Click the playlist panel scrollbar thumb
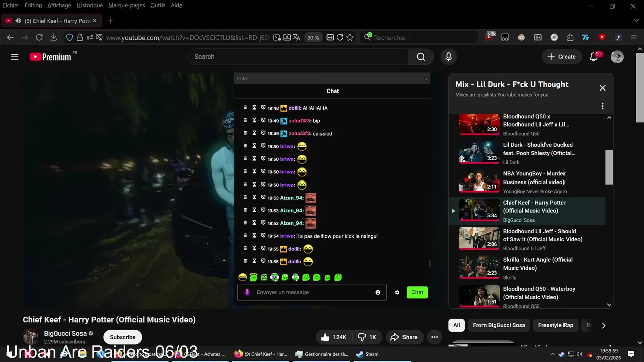The height and width of the screenshot is (362, 644). pyautogui.click(x=609, y=167)
